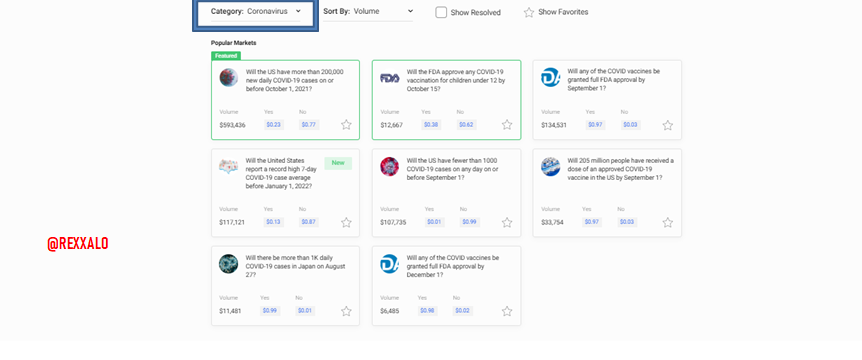Viewport: 862px width, 360px height.
Task: Click the $117,121 volume value
Action: point(232,223)
